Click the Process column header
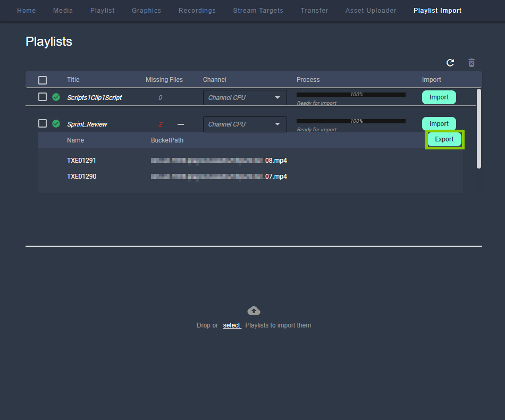Viewport: 505px width, 420px height. click(x=308, y=80)
